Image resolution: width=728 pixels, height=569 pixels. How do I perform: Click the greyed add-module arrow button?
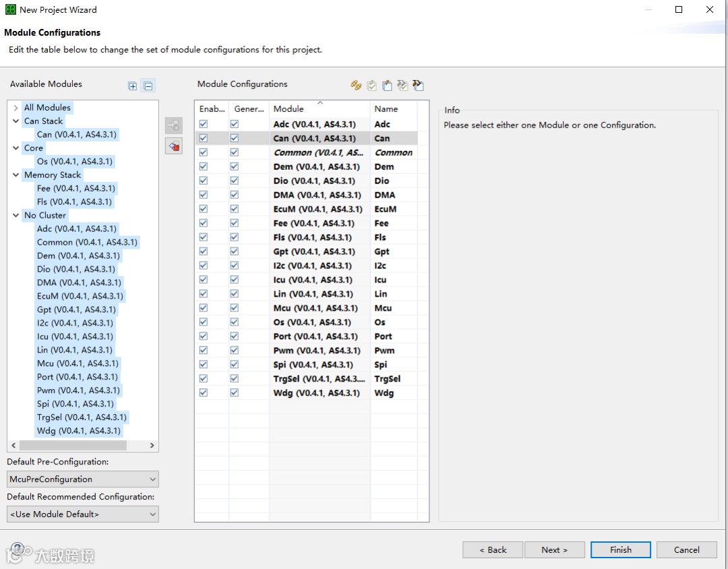pyautogui.click(x=174, y=125)
